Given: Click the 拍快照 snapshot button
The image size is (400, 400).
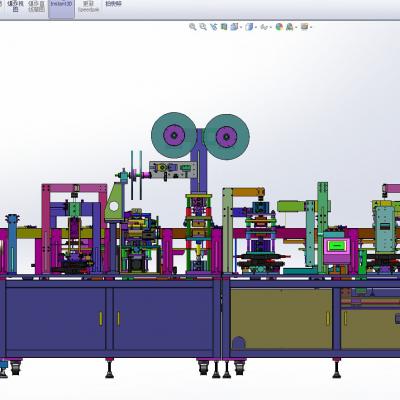Looking at the screenshot, I should tap(113, 4).
